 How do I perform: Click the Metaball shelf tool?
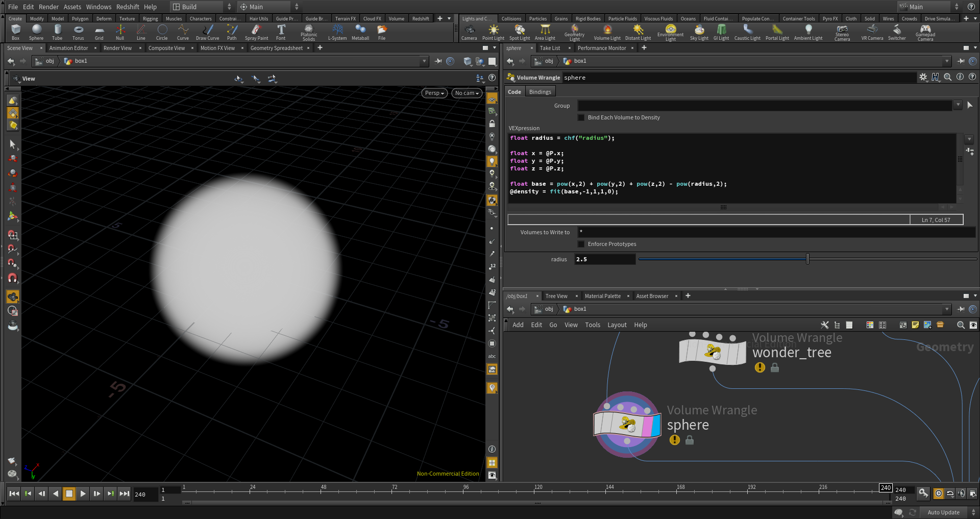(x=360, y=32)
